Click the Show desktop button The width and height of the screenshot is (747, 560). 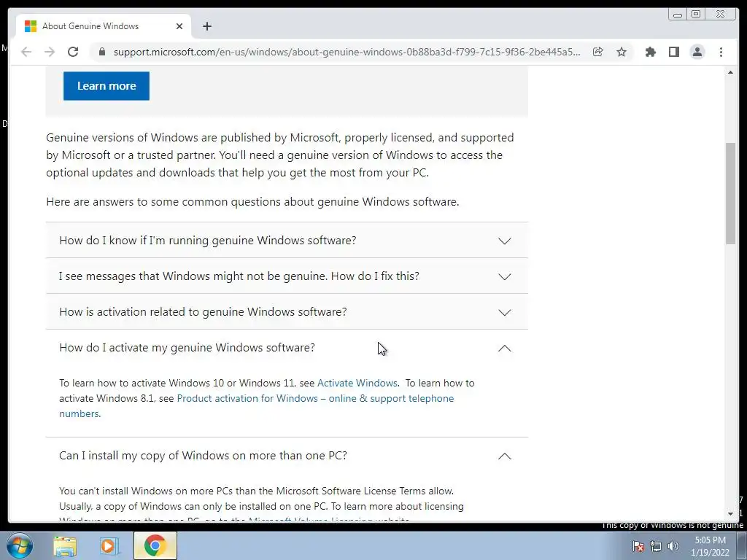tap(742, 545)
